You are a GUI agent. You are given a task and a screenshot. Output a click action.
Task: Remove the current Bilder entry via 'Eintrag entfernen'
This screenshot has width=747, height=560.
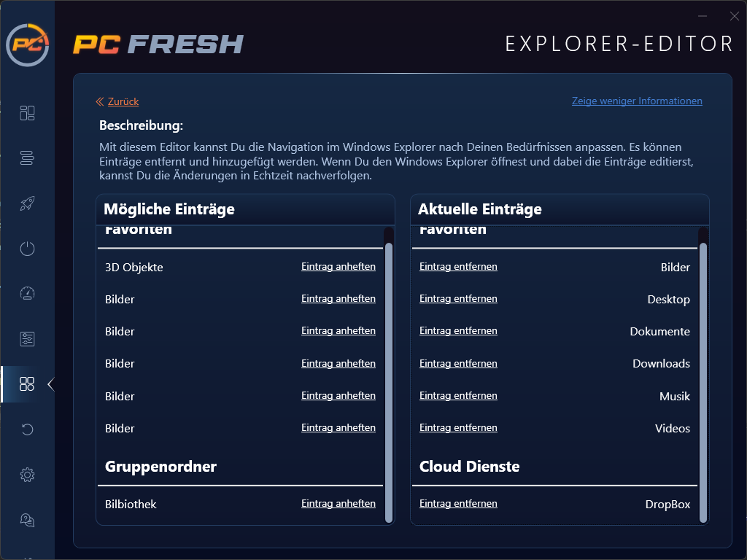[458, 267]
